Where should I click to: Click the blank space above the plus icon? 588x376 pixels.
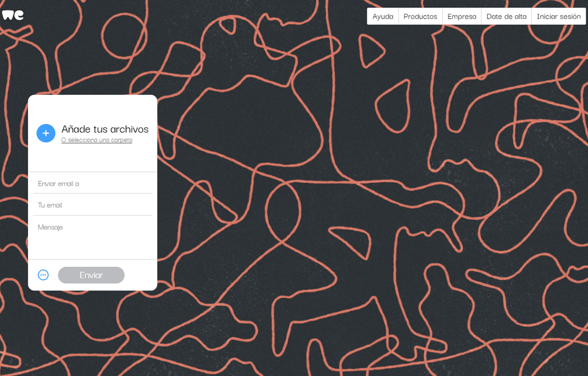point(46,109)
